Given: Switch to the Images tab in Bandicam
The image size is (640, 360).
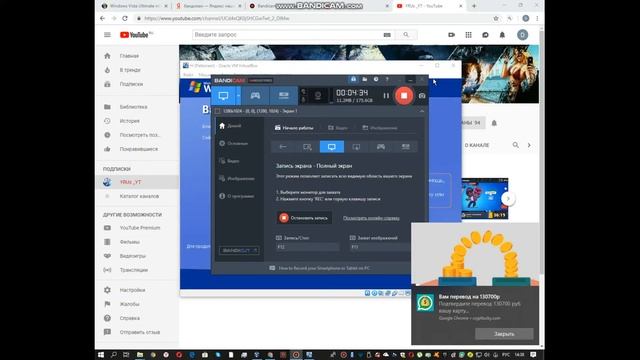Looking at the screenshot, I should point(380,128).
